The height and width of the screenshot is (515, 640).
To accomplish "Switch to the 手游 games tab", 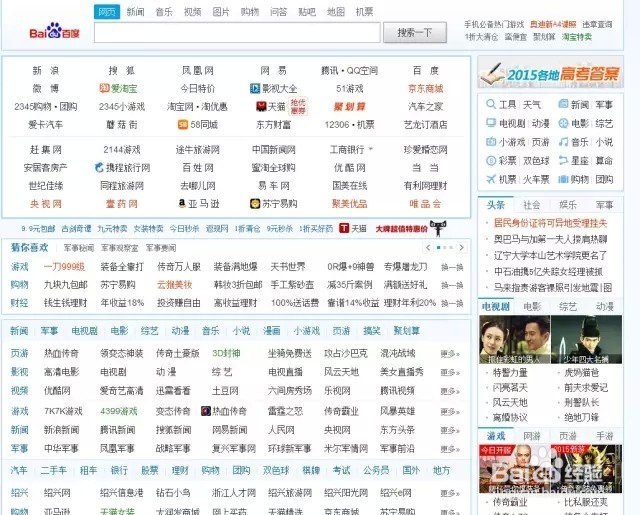I will coord(604,436).
